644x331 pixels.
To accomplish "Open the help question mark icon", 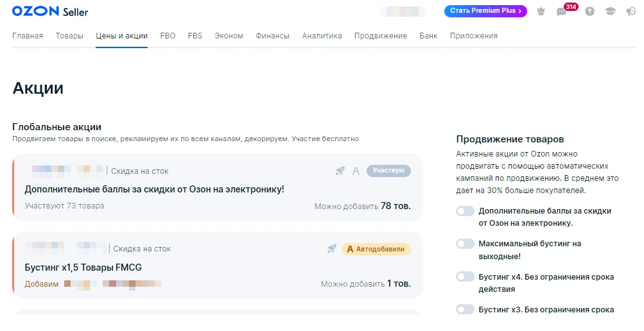I will pos(589,12).
